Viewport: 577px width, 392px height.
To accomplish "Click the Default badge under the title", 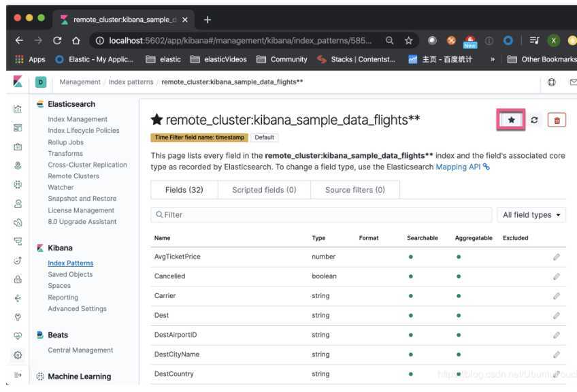I will [x=264, y=137].
